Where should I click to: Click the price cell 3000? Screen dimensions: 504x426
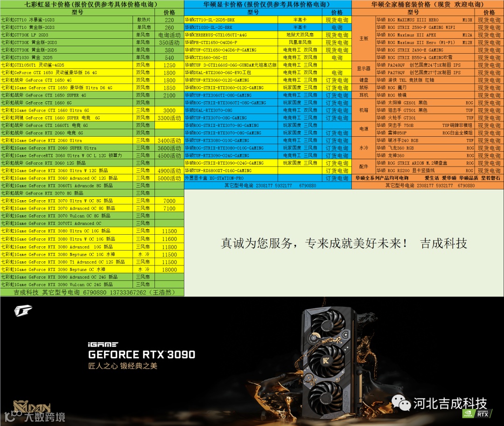(x=169, y=111)
